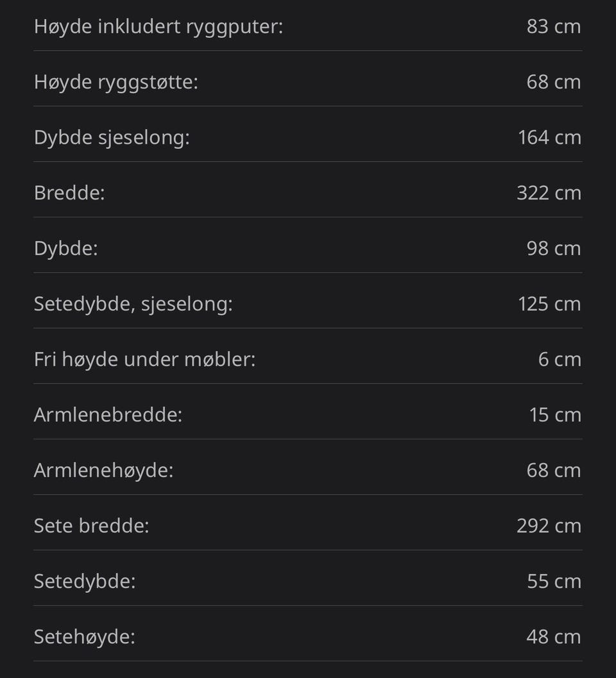
Task: Select the "Bredde:" label
Action: click(x=69, y=193)
